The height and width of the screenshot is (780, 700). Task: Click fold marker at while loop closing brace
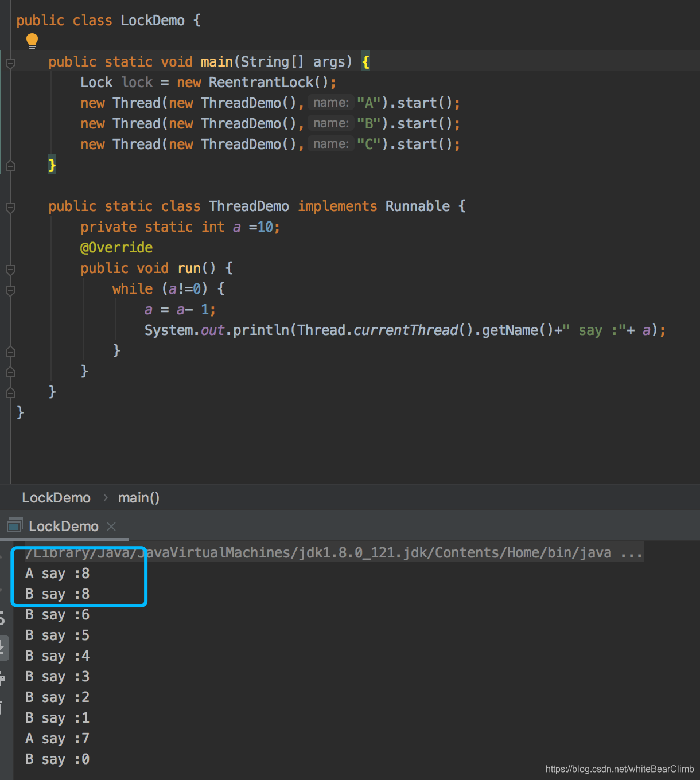tap(10, 351)
